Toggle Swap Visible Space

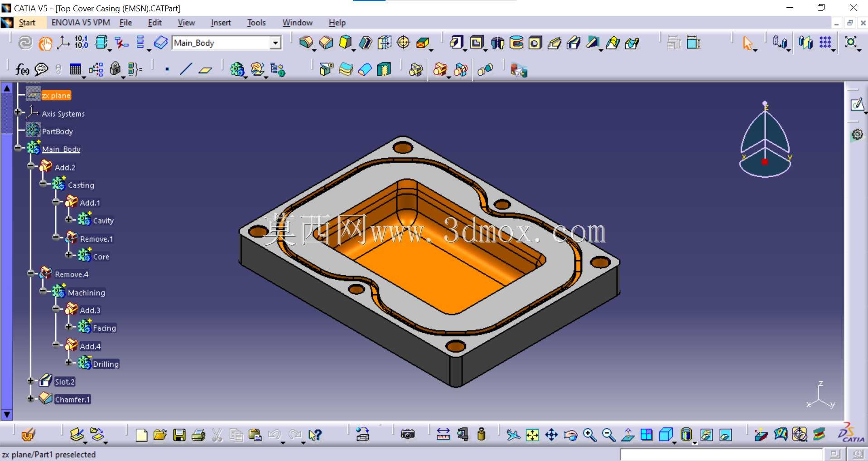(x=725, y=435)
